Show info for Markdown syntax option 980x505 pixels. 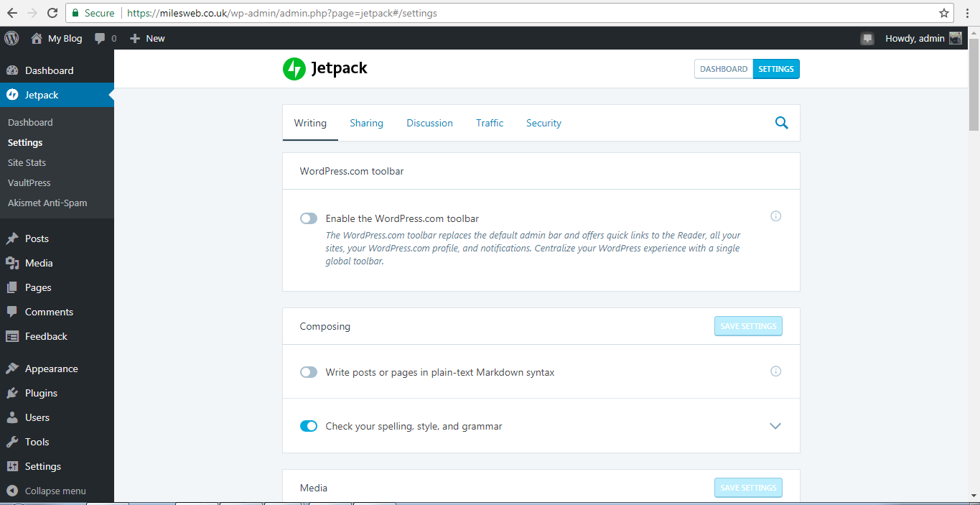pyautogui.click(x=775, y=371)
